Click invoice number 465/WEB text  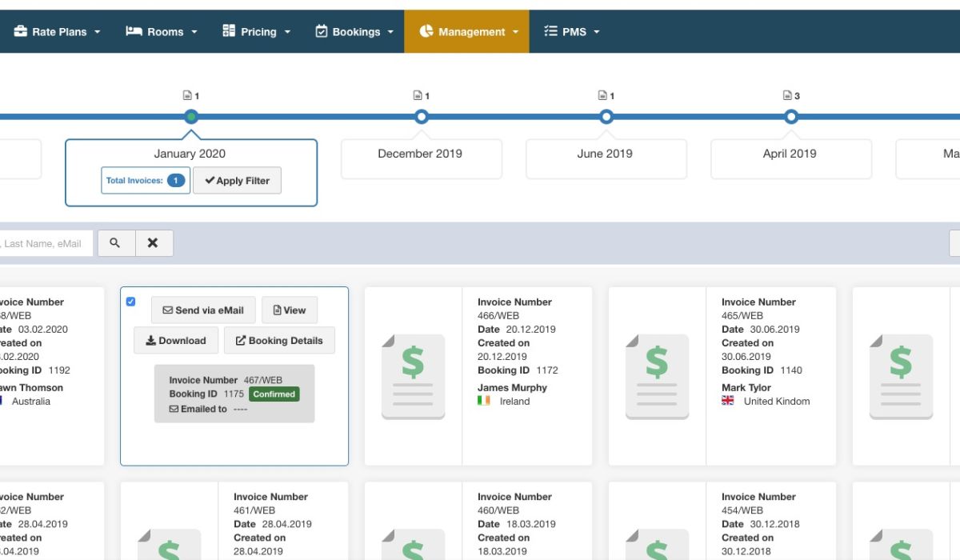coord(742,316)
